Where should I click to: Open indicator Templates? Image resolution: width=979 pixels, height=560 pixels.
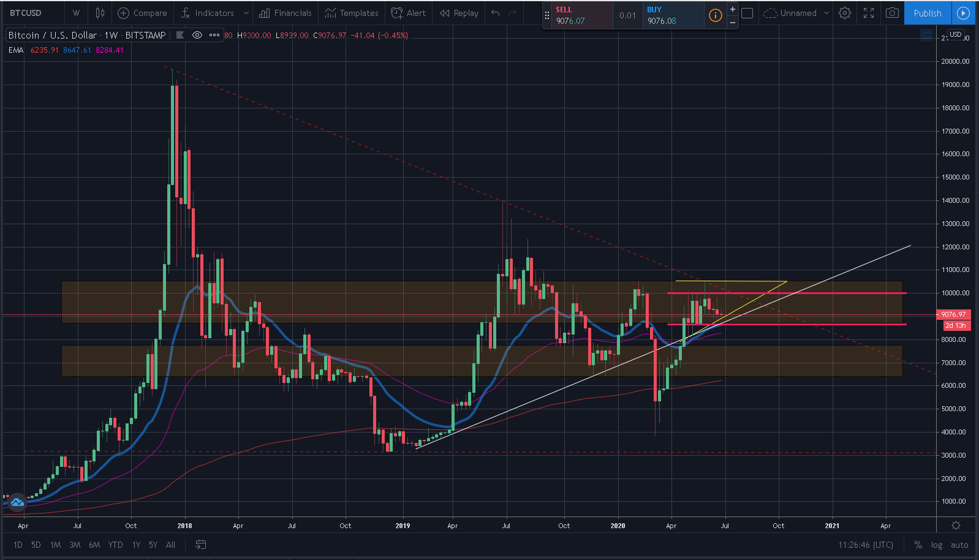[x=351, y=13]
